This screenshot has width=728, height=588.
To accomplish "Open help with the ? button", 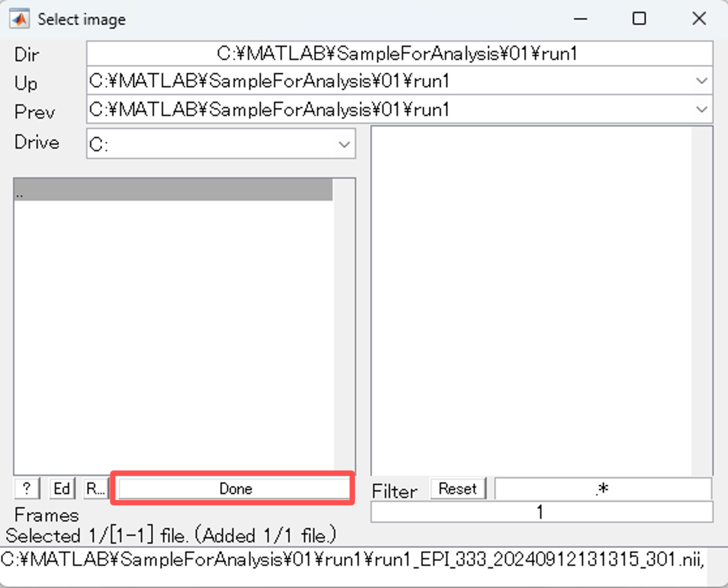I will tap(26, 488).
